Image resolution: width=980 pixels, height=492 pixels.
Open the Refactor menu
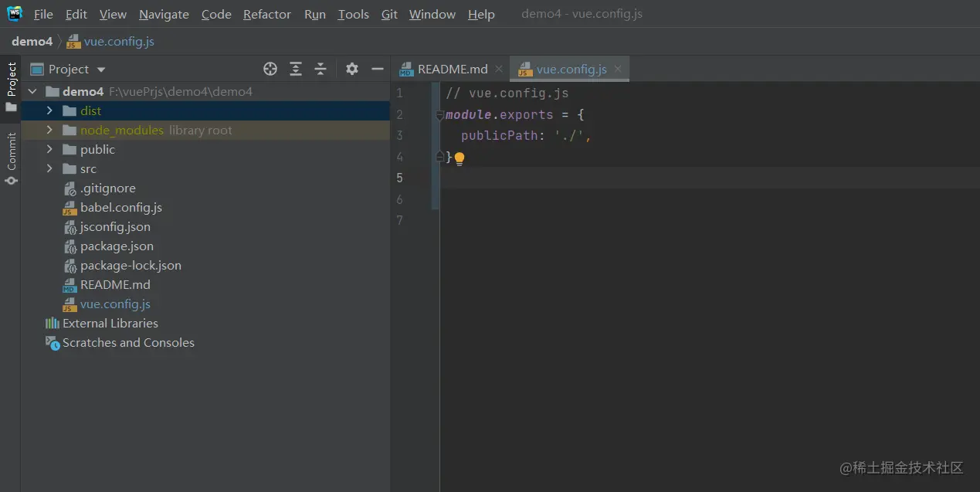[x=267, y=14]
